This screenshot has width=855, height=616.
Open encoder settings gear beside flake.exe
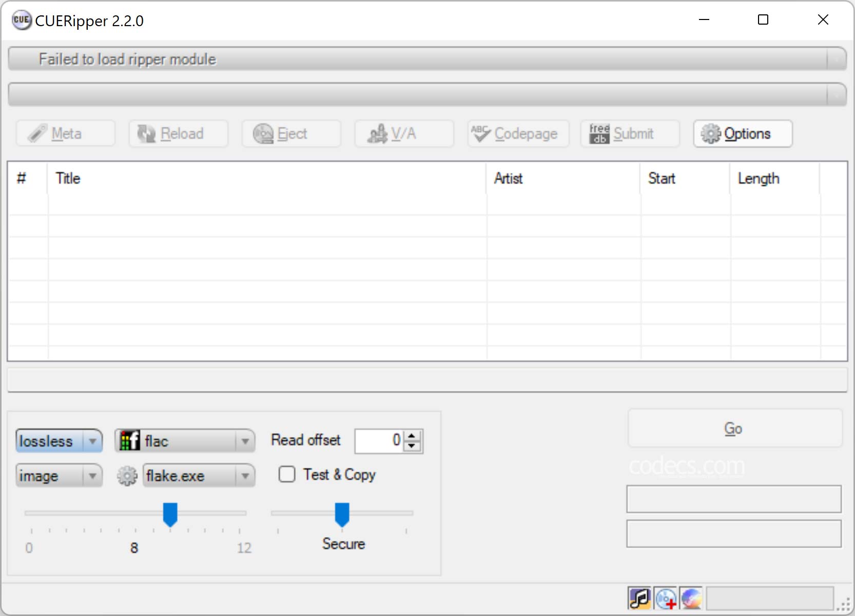tap(127, 476)
